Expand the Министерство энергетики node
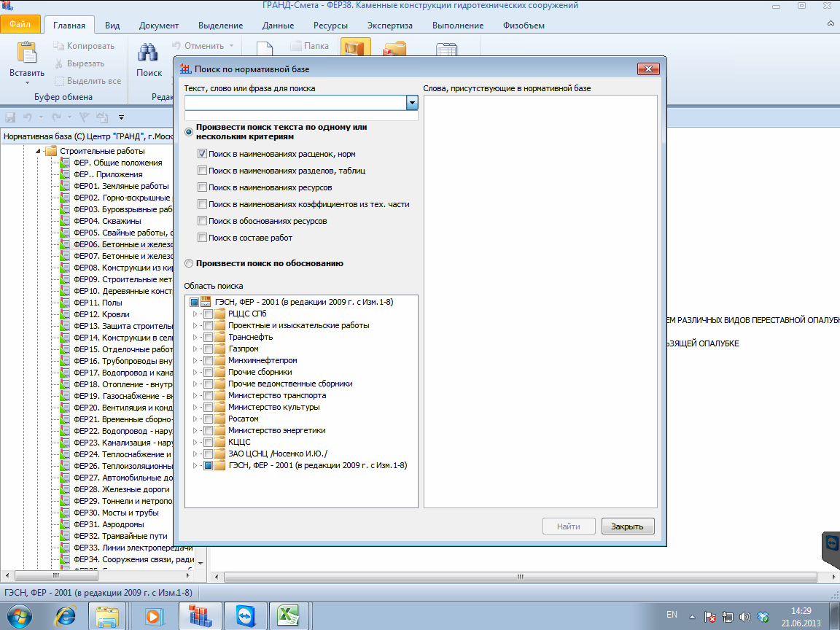Screen dimensions: 840x630 point(195,431)
